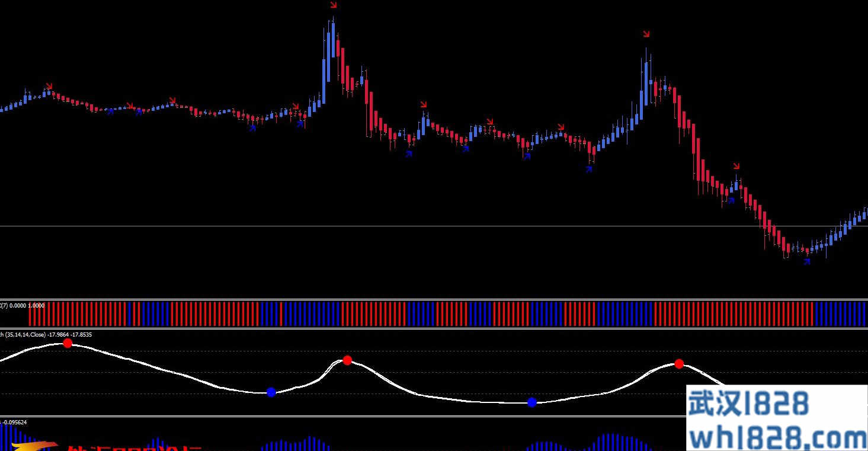The image size is (868, 451).
Task: Select the middle red dot on the oscillator curve
Action: pyautogui.click(x=347, y=360)
